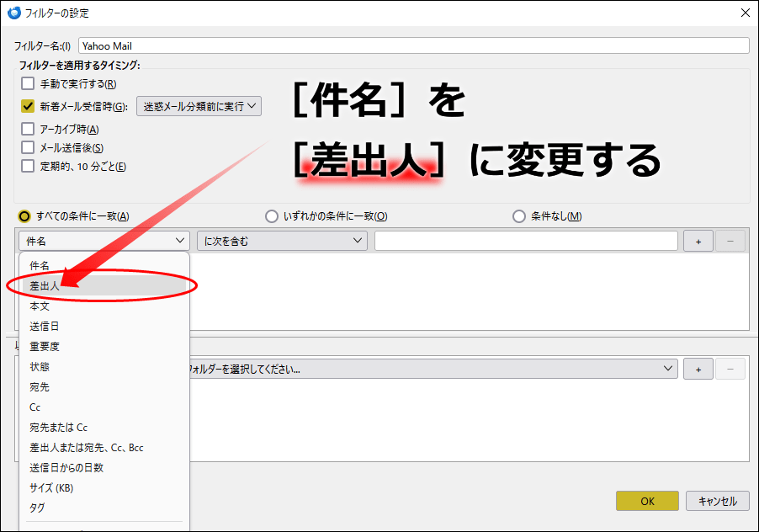Image resolution: width=759 pixels, height=532 pixels.
Task: Cancel with キャンセル button
Action: click(x=718, y=501)
